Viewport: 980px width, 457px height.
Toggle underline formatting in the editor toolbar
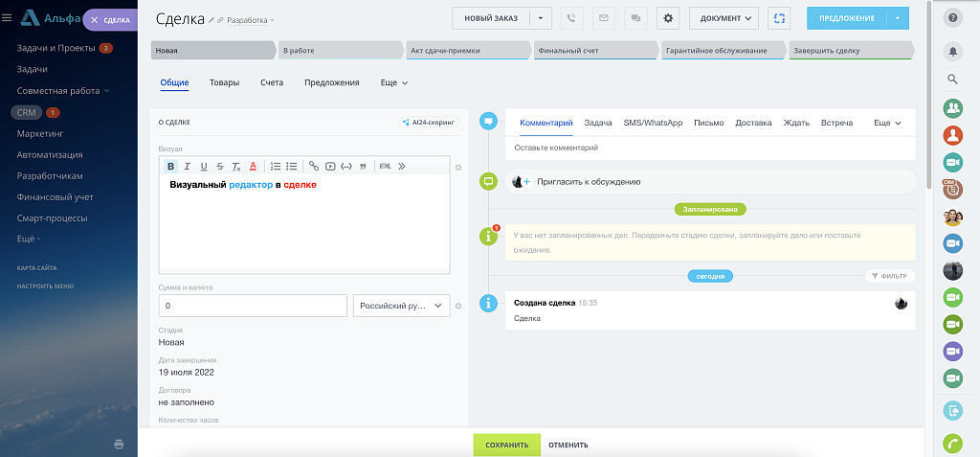[204, 166]
